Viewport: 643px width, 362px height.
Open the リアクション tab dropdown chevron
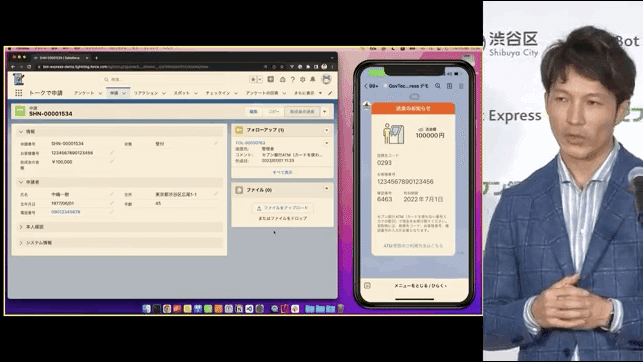164,93
